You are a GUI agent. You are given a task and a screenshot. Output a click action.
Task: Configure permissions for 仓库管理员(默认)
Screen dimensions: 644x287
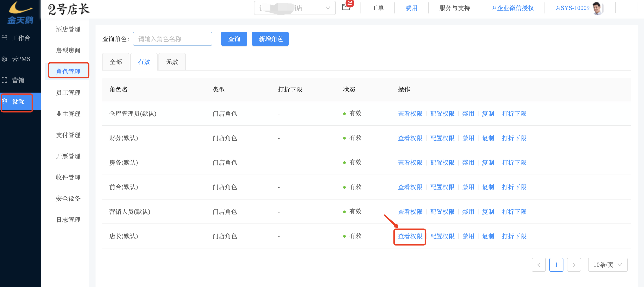point(442,114)
